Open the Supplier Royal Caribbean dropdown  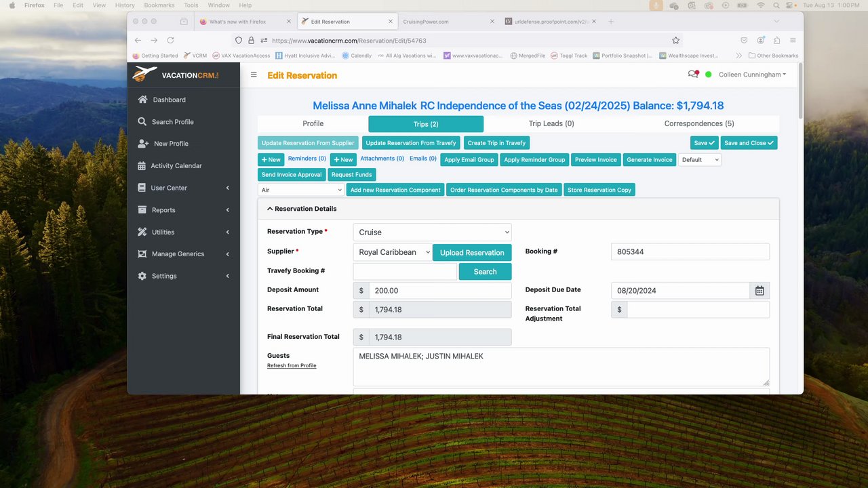(393, 252)
